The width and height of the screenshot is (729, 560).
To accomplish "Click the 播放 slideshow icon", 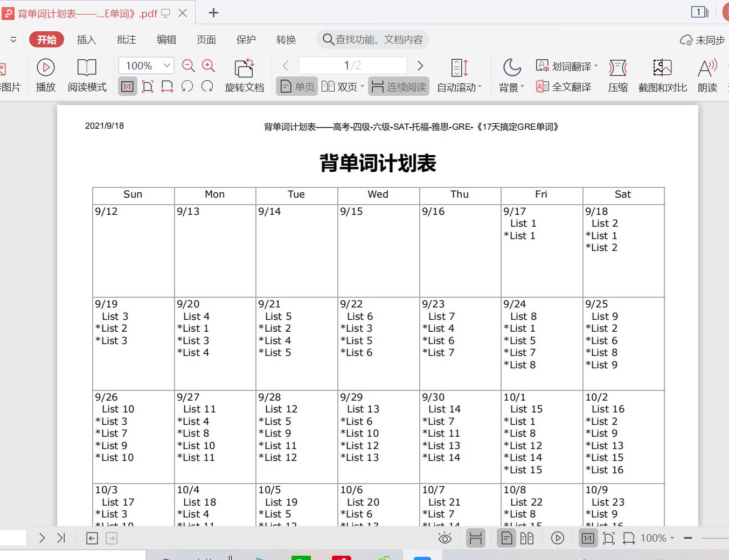I will pos(46,67).
